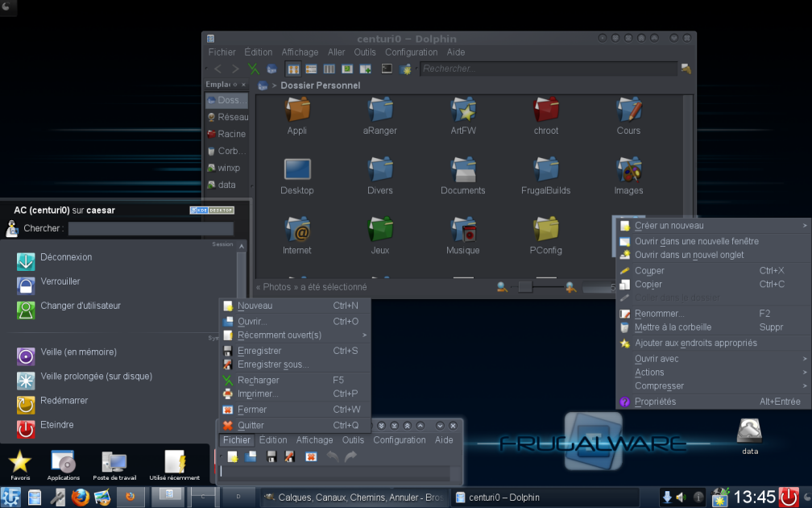
Task: Select Copier in the context menu
Action: coord(713,284)
